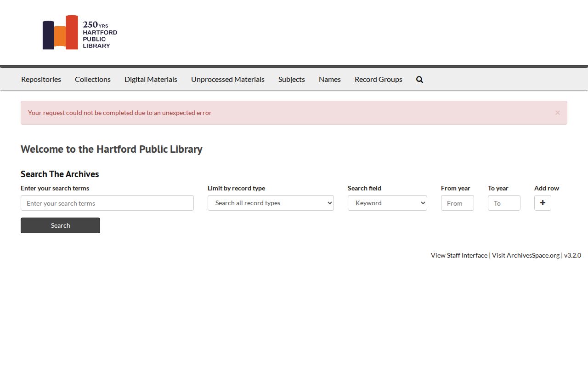Screen dimensions: 588x368
Task: Browse Unprocessed Materials
Action: point(228,80)
